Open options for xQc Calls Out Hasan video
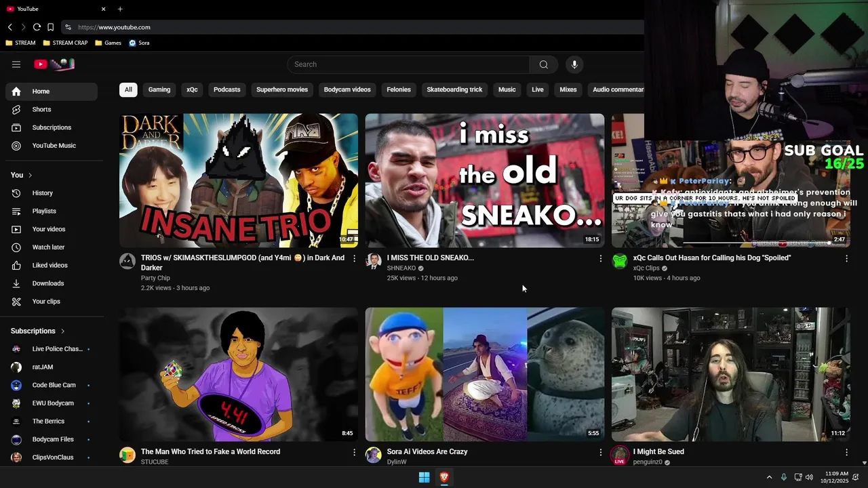Screen dimensions: 868x488 pyautogui.click(x=846, y=258)
